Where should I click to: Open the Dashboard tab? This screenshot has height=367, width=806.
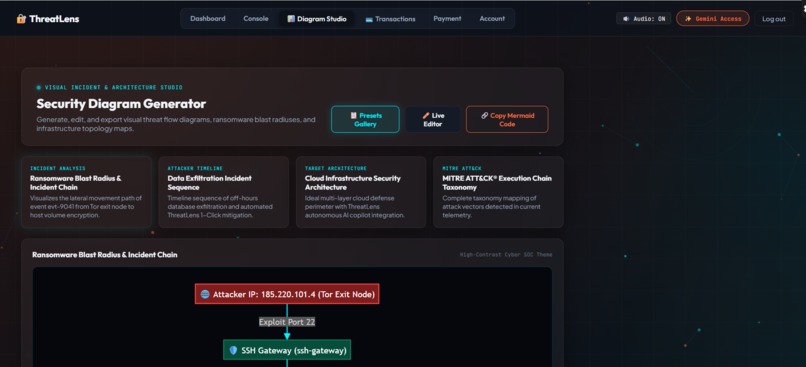tap(208, 19)
